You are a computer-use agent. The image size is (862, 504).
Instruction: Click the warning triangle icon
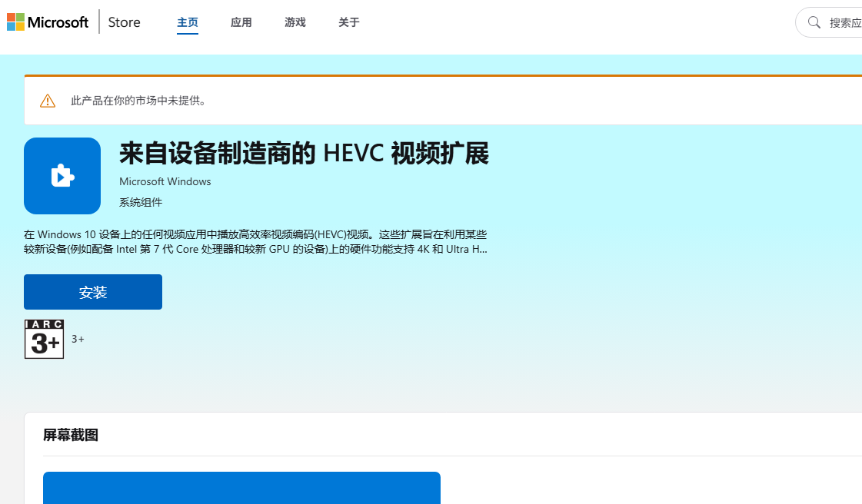pos(48,101)
